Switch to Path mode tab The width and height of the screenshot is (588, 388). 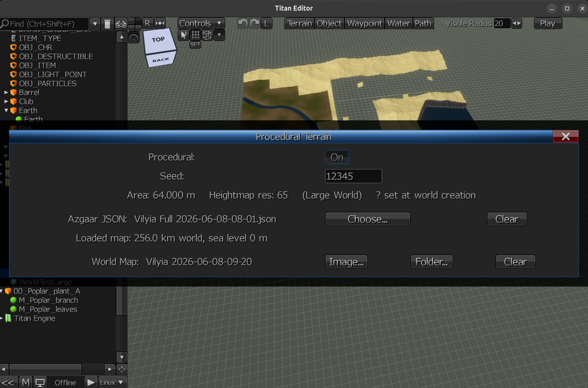(423, 23)
